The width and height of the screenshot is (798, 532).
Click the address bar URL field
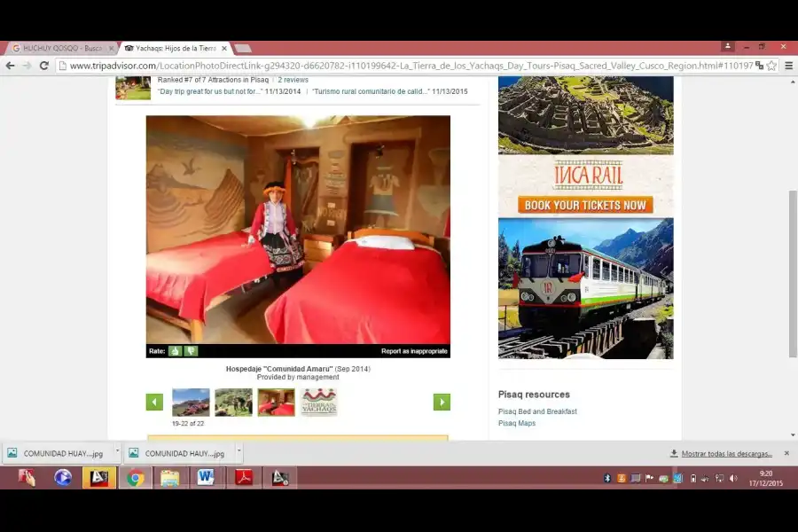[411, 65]
